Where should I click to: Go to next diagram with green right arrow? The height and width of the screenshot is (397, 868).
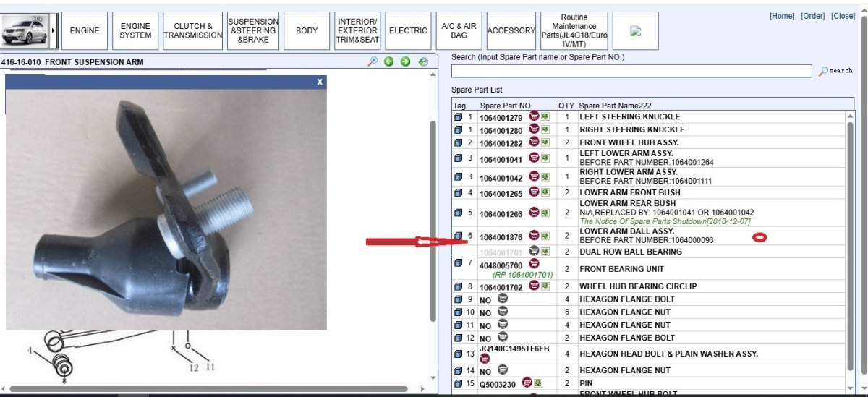(405, 61)
